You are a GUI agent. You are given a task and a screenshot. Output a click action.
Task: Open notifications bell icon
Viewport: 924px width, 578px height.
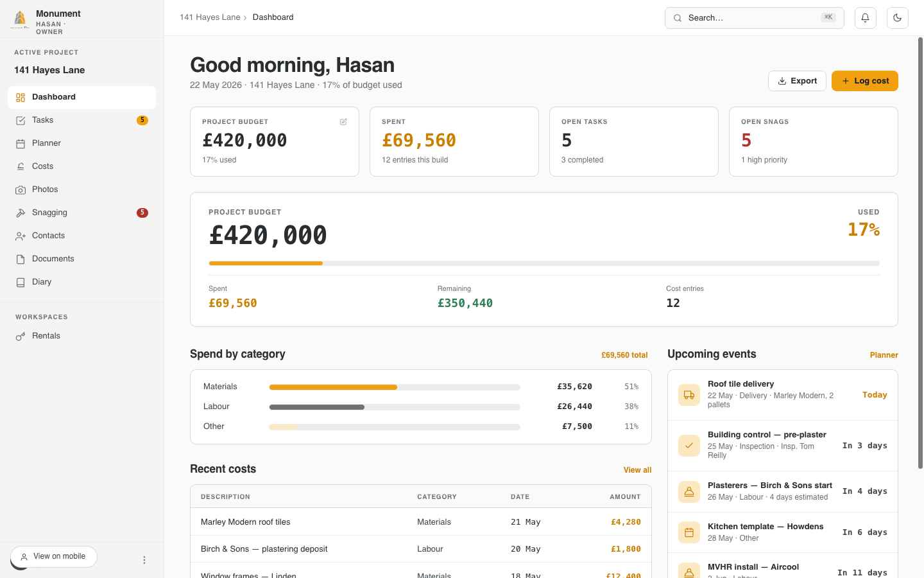point(865,18)
